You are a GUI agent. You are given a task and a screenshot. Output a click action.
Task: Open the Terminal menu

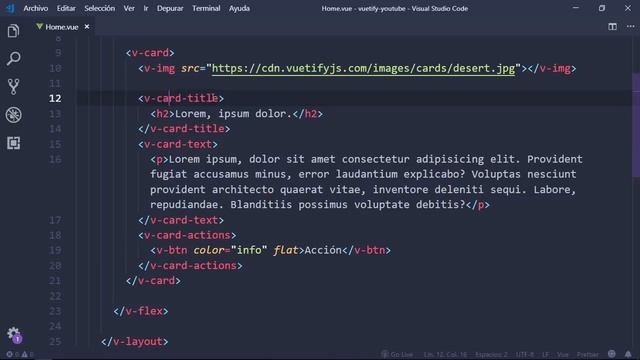[206, 8]
